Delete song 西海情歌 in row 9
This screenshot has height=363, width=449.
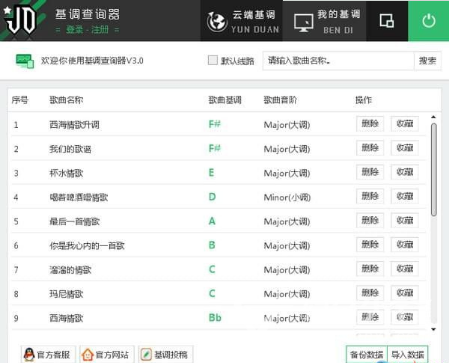click(370, 317)
